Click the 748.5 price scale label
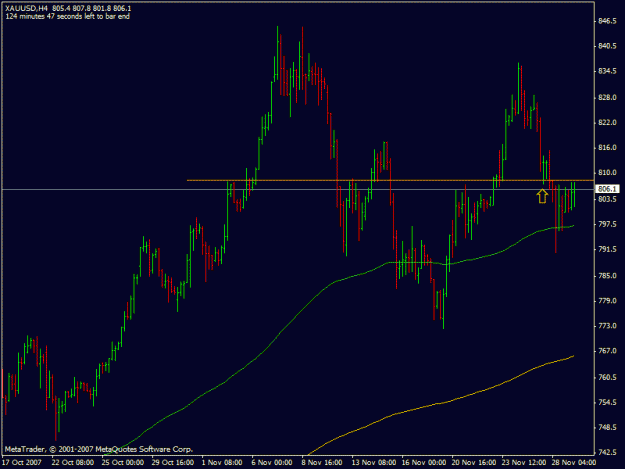Screen dimensions: 625x469 tap(607, 428)
